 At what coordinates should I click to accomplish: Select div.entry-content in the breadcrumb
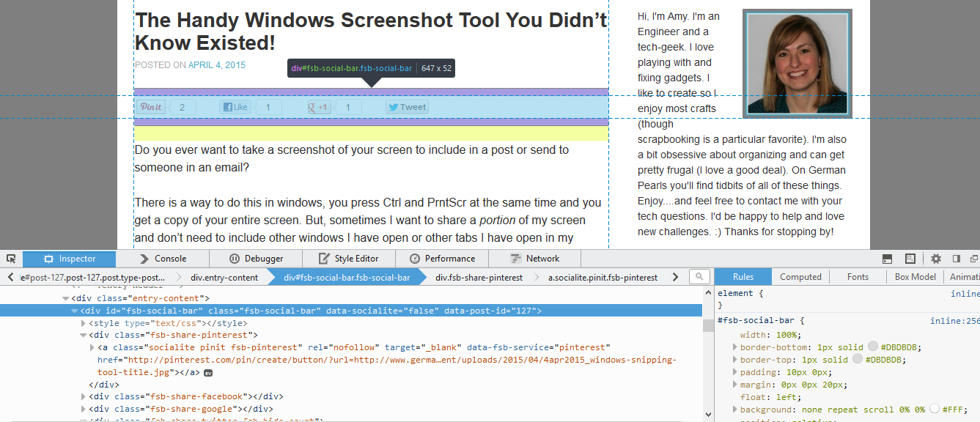[224, 278]
